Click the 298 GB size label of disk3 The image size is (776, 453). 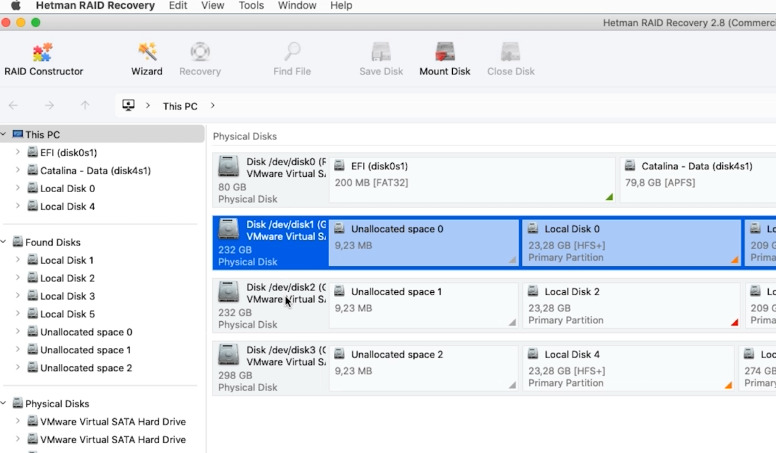pyautogui.click(x=235, y=375)
